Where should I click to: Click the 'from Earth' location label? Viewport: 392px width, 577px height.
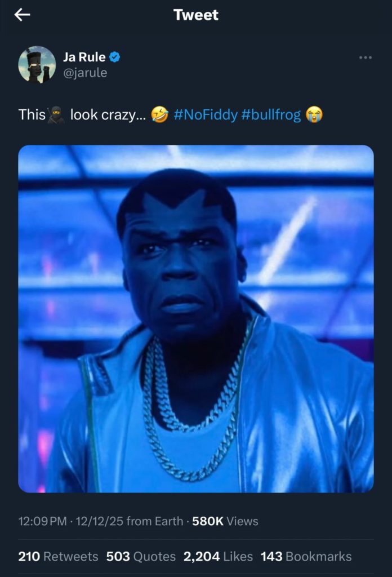[156, 522]
